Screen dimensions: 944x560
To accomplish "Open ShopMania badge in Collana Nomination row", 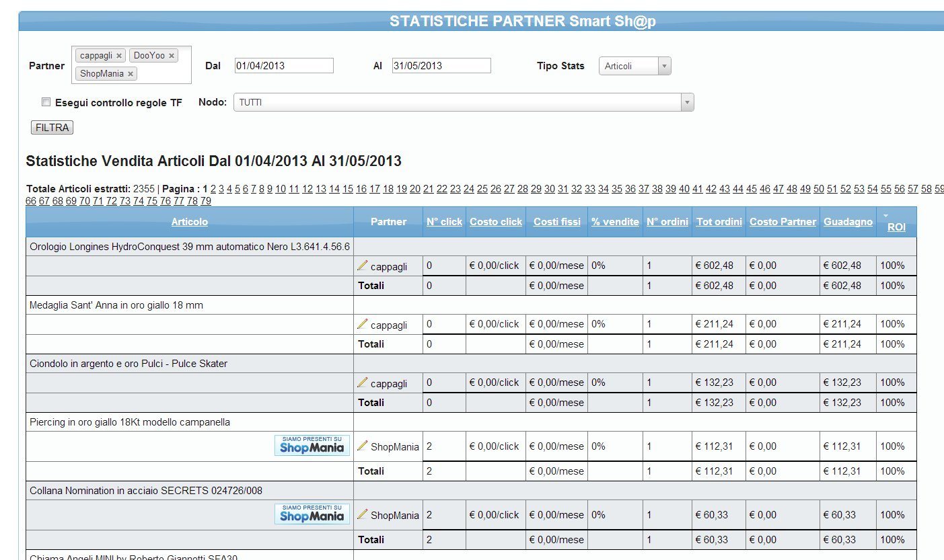I will pos(312,514).
